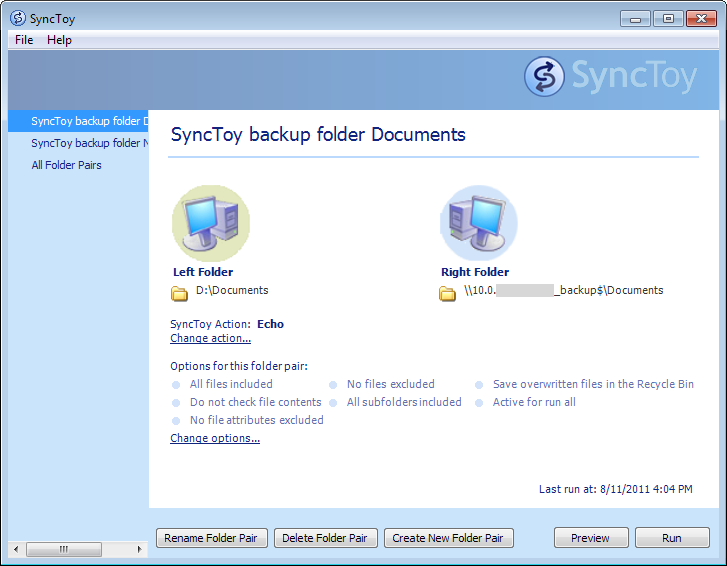
Task: Minimize the SyncToy window
Action: point(635,19)
